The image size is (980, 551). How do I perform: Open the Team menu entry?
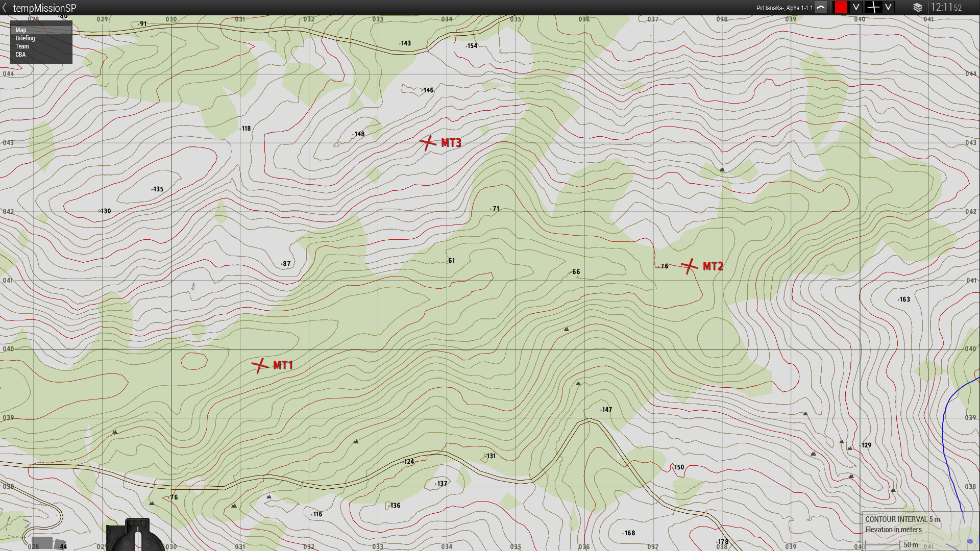pyautogui.click(x=22, y=46)
